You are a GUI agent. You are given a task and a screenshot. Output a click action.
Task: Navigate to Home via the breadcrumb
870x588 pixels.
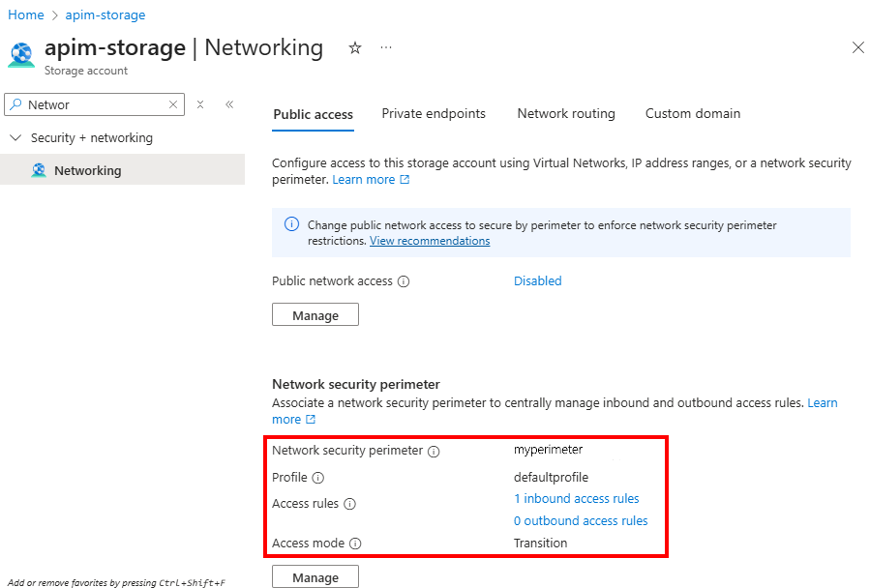[25, 15]
